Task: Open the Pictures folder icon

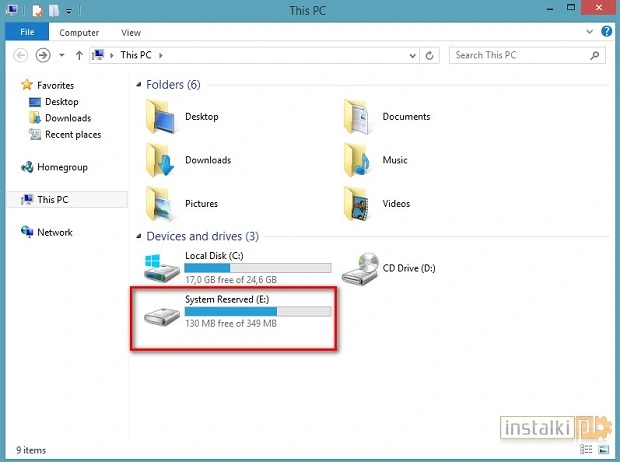Action: coord(160,203)
